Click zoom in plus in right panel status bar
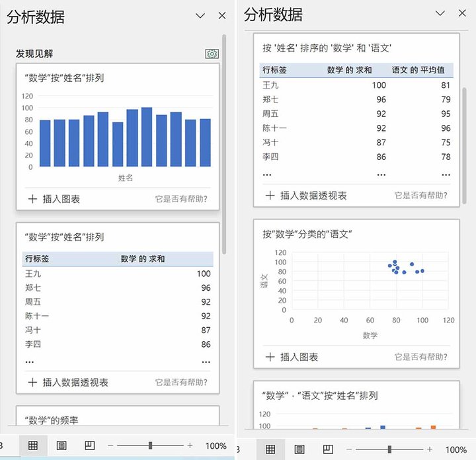The height and width of the screenshot is (460, 476). (x=430, y=449)
